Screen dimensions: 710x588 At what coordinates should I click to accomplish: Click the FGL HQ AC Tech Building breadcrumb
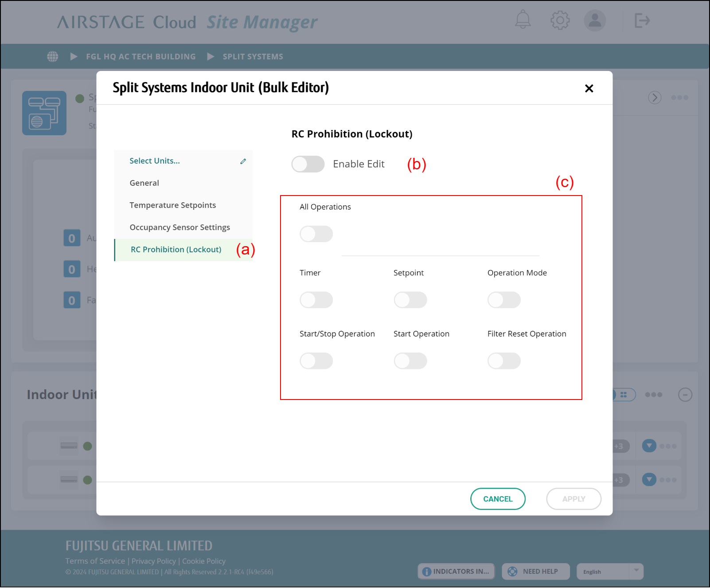tap(140, 57)
